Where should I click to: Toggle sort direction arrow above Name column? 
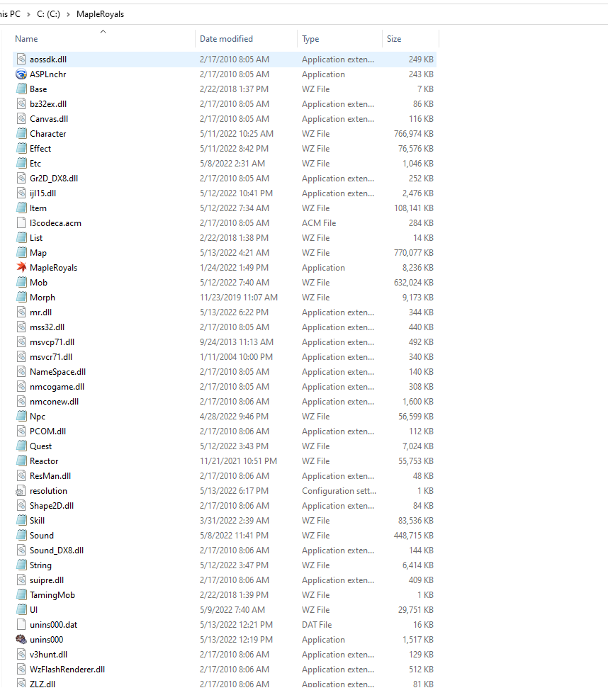[x=103, y=31]
